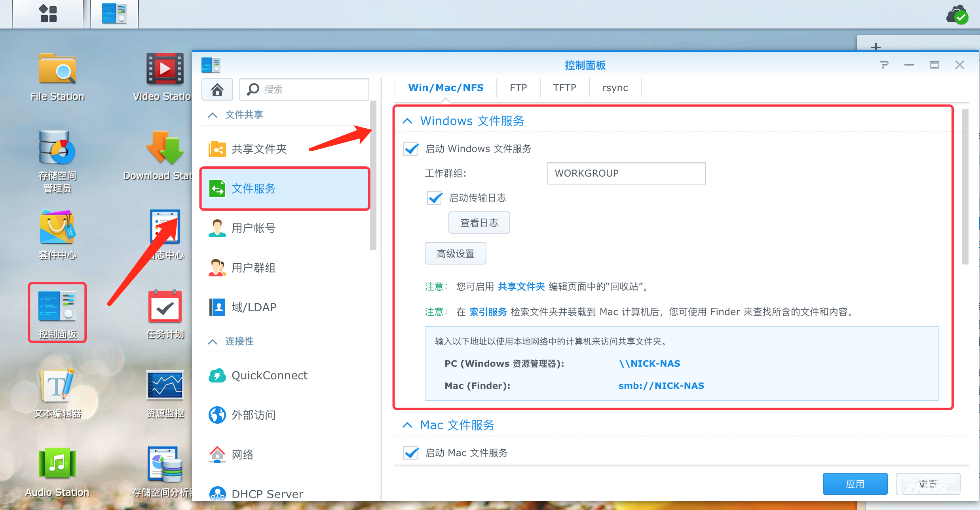Select 共享文件夹 in sidebar

285,149
